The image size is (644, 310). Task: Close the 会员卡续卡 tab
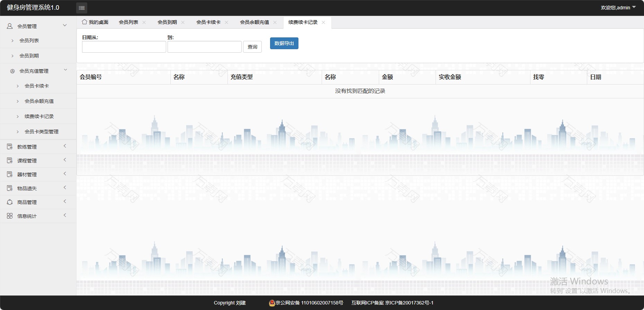click(x=226, y=22)
